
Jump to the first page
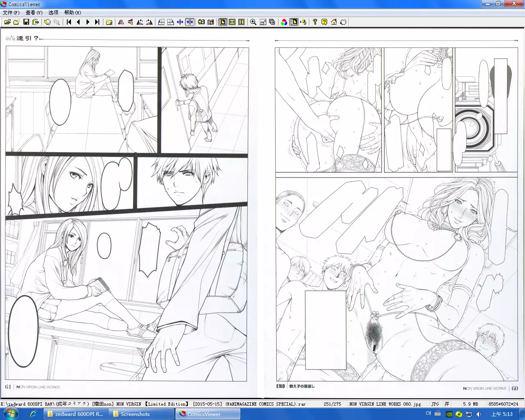click(x=69, y=22)
